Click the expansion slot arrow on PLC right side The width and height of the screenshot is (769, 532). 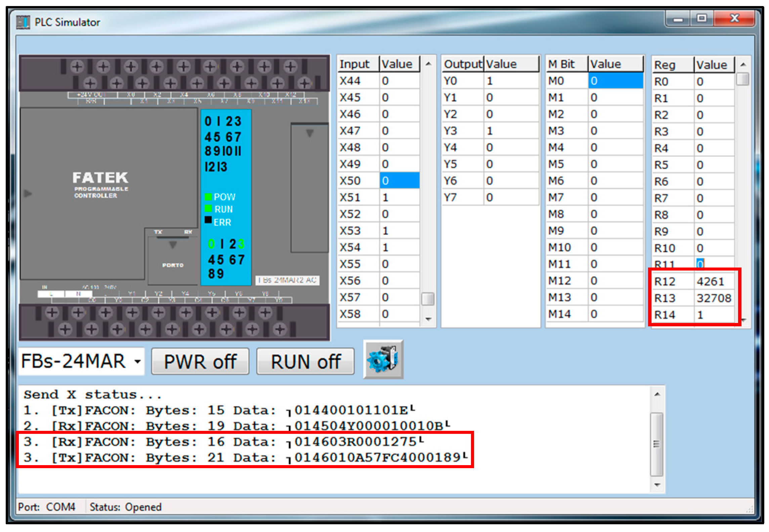(x=309, y=133)
